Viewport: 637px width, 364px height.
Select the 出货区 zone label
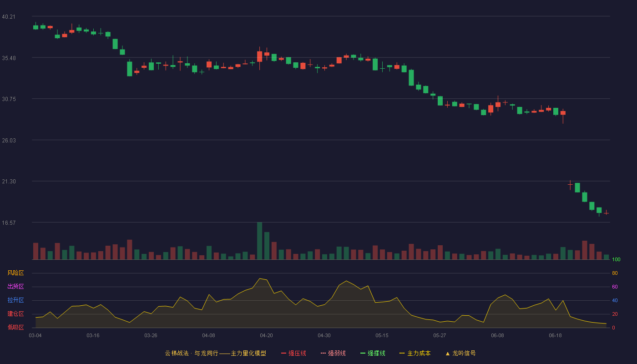click(x=15, y=287)
